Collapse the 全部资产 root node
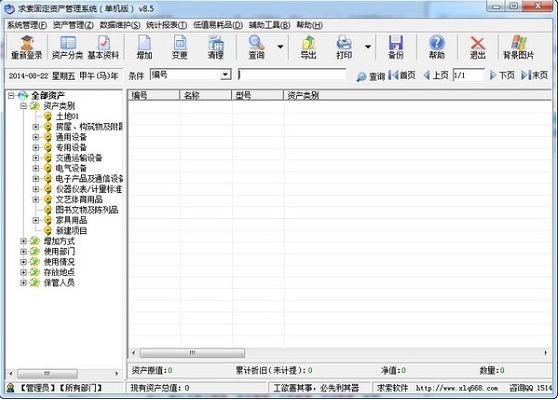Screen dimensions: 558x403 pyautogui.click(x=11, y=95)
